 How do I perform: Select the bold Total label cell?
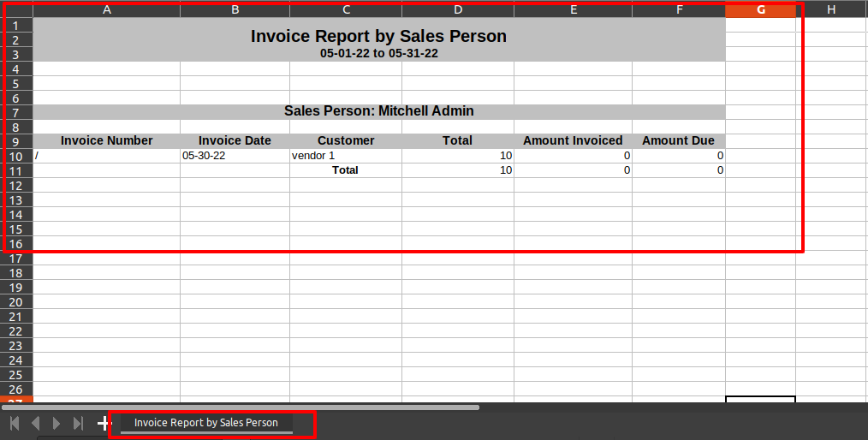tap(346, 170)
